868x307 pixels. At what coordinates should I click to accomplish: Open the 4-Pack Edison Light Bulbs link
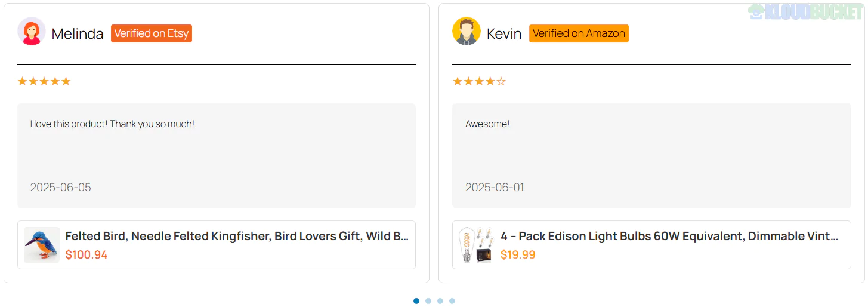point(669,236)
